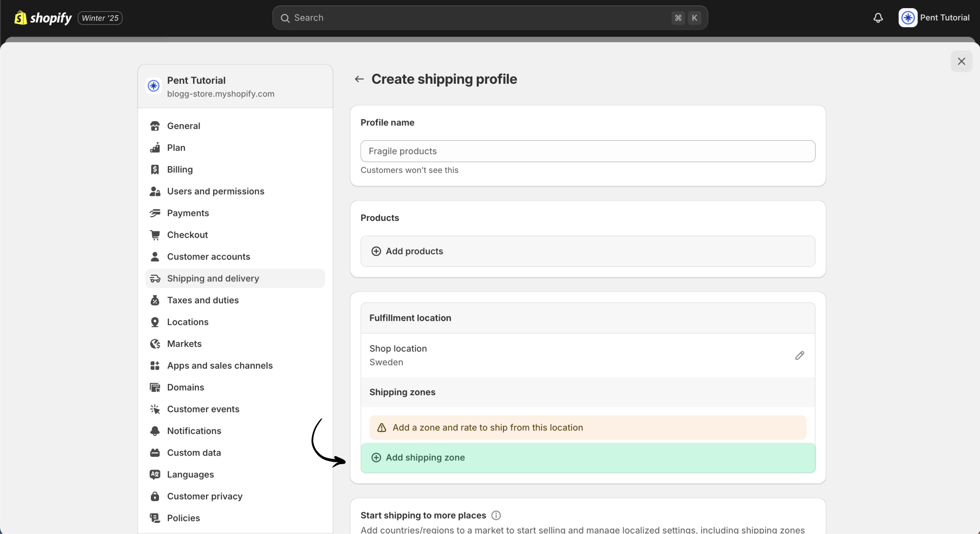Click the Notifications bell icon in sidebar

(x=155, y=431)
